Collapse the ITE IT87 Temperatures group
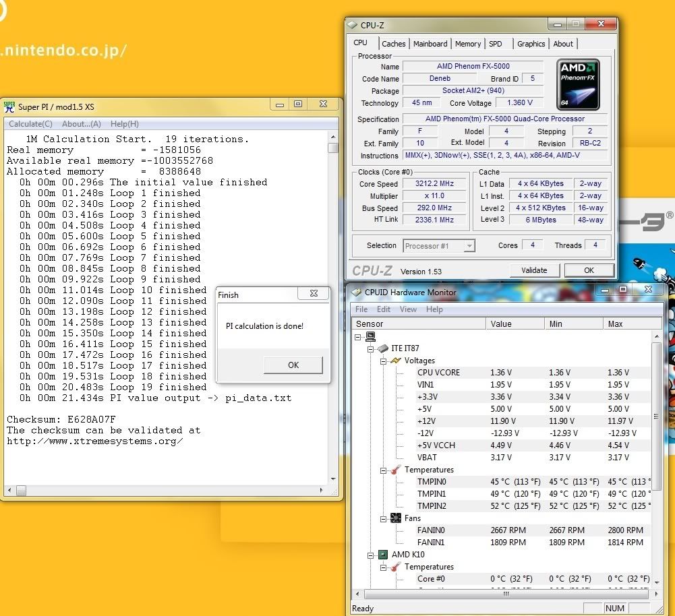This screenshot has height=616, width=675. [x=383, y=470]
